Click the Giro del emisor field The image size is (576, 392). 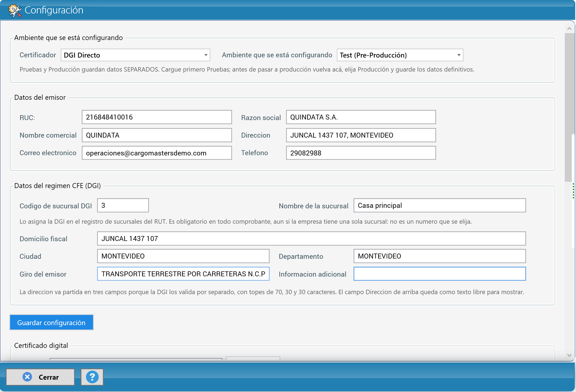(183, 274)
